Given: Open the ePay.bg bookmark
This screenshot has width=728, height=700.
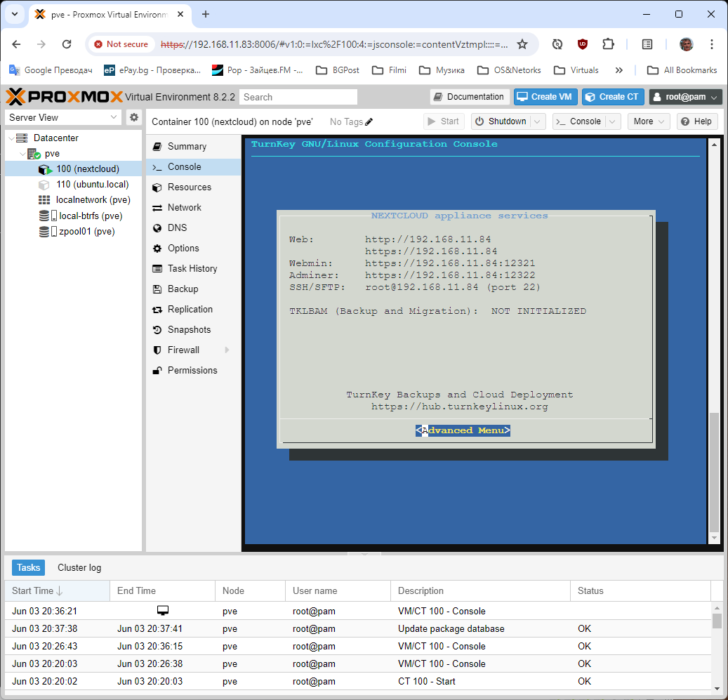Looking at the screenshot, I should (x=152, y=70).
